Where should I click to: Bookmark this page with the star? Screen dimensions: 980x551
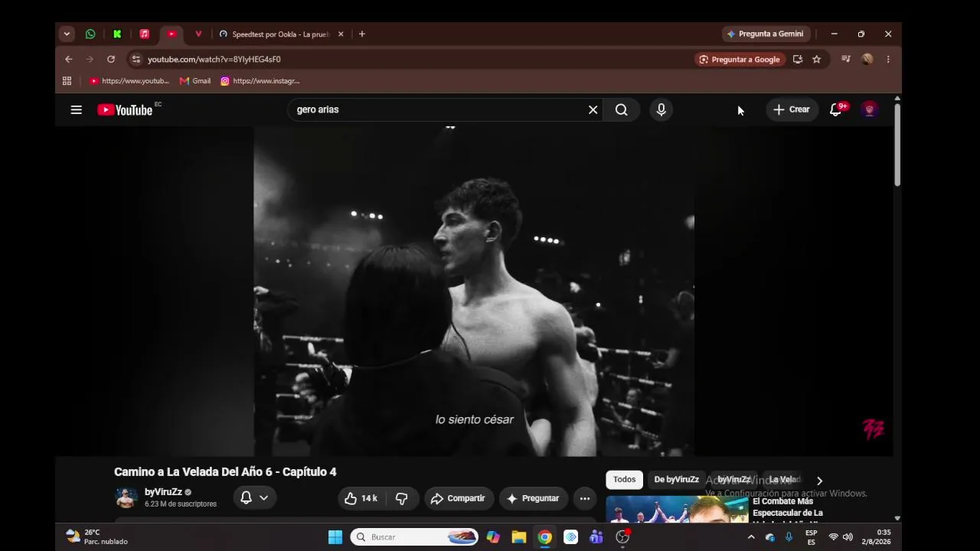(x=817, y=59)
